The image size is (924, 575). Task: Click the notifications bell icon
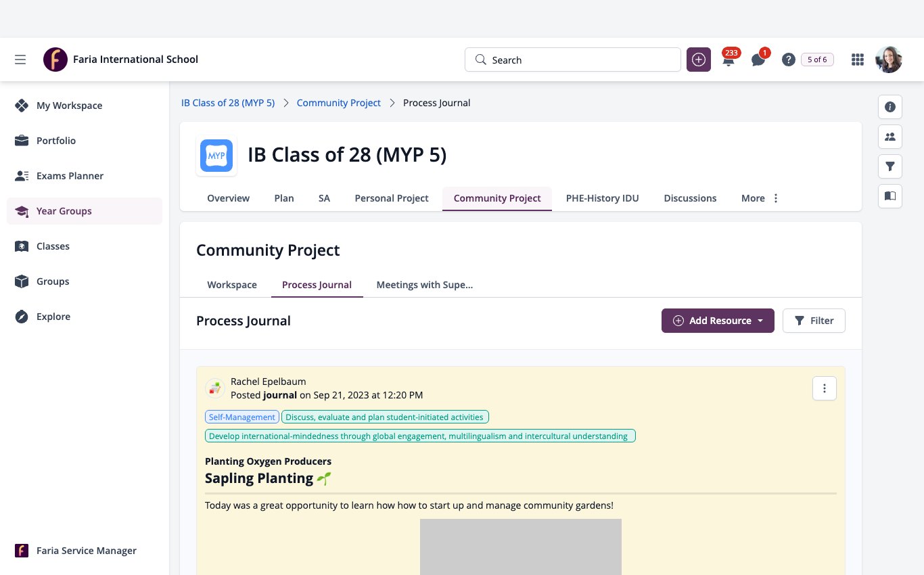[x=729, y=60]
